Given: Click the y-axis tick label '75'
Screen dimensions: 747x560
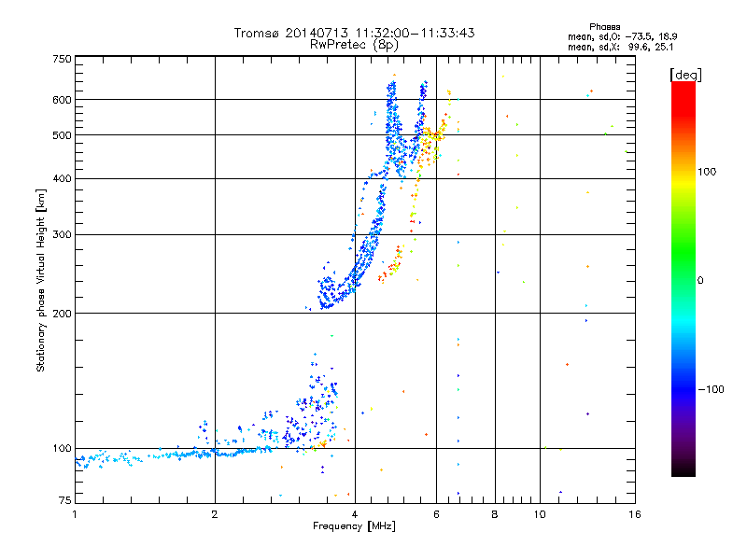Looking at the screenshot, I should click(x=65, y=500).
